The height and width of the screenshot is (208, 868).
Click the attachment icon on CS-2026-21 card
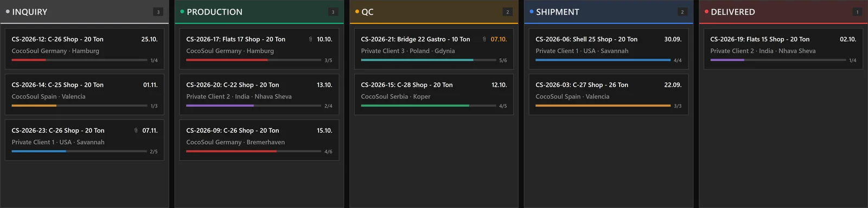tap(484, 39)
